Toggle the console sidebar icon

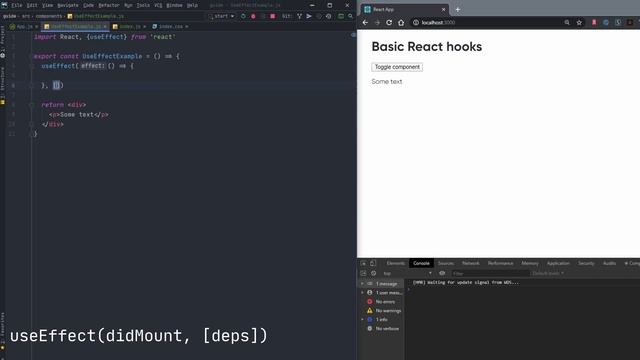[363, 273]
